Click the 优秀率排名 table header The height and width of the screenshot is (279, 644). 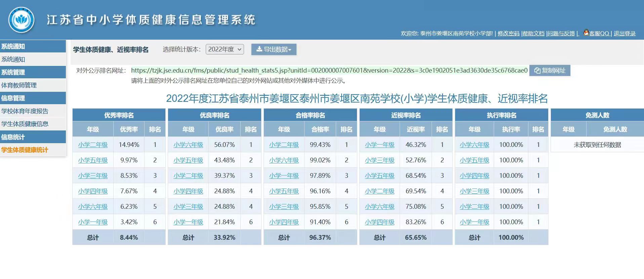119,115
